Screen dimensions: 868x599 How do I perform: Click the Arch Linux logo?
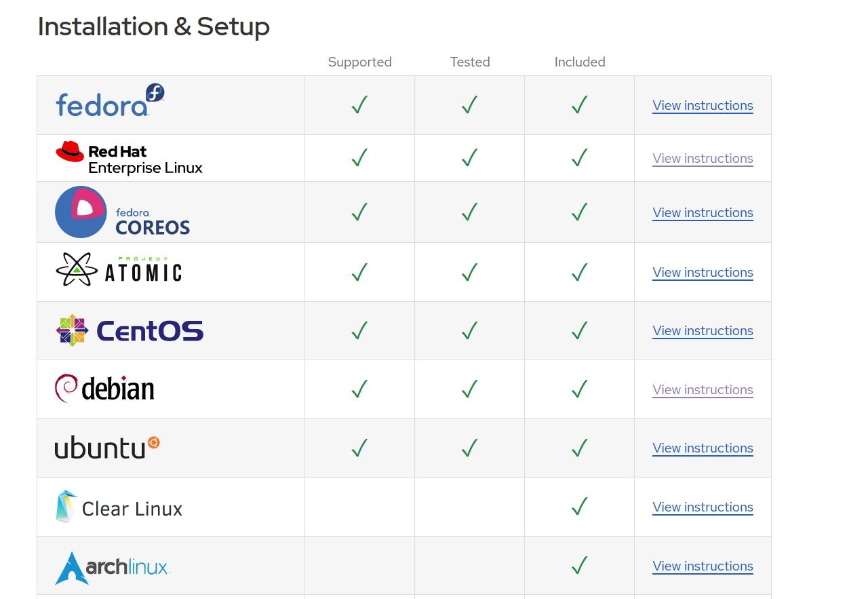click(113, 568)
